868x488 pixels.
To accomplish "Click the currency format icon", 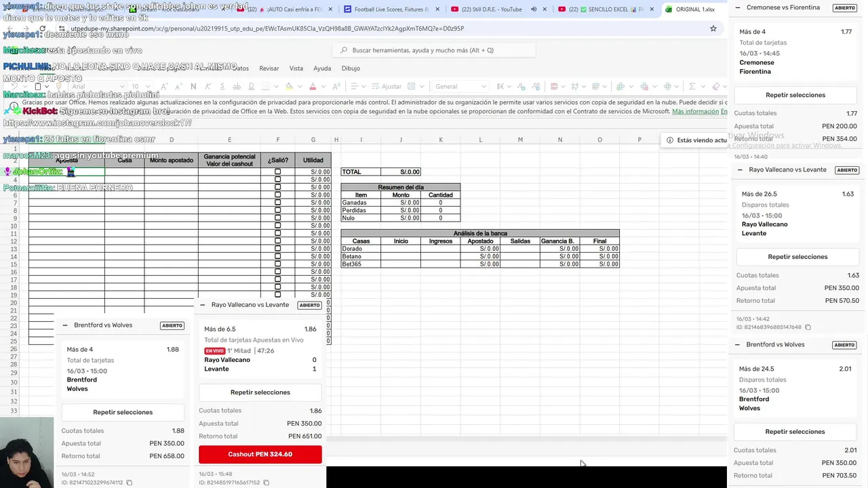I will tap(500, 86).
